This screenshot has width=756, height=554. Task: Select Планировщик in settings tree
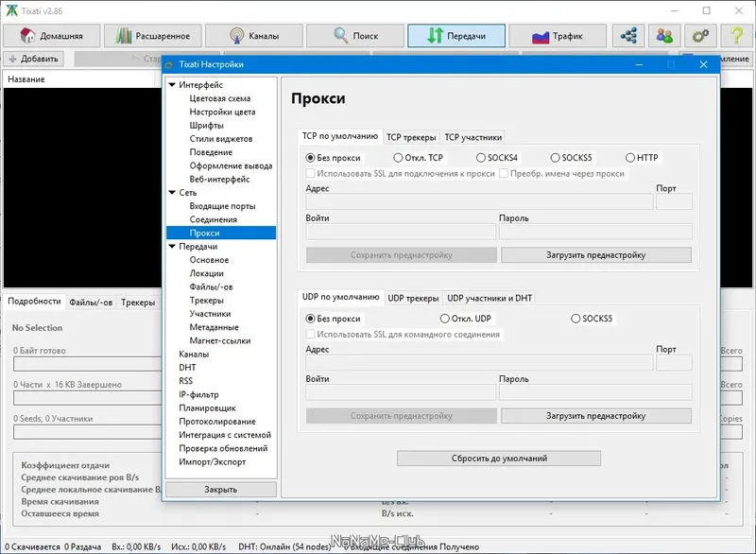pyautogui.click(x=207, y=408)
